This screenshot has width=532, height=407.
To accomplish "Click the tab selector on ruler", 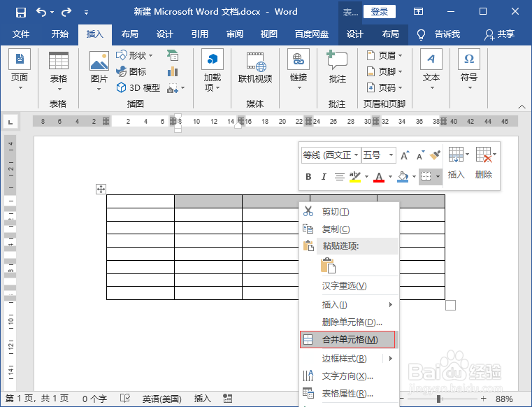I will (10, 122).
